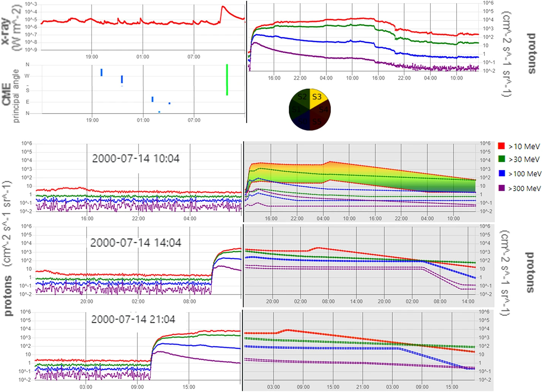Click "08:00" under the 14:04 observed-protons plot
543x392 pixels.
(x=190, y=301)
